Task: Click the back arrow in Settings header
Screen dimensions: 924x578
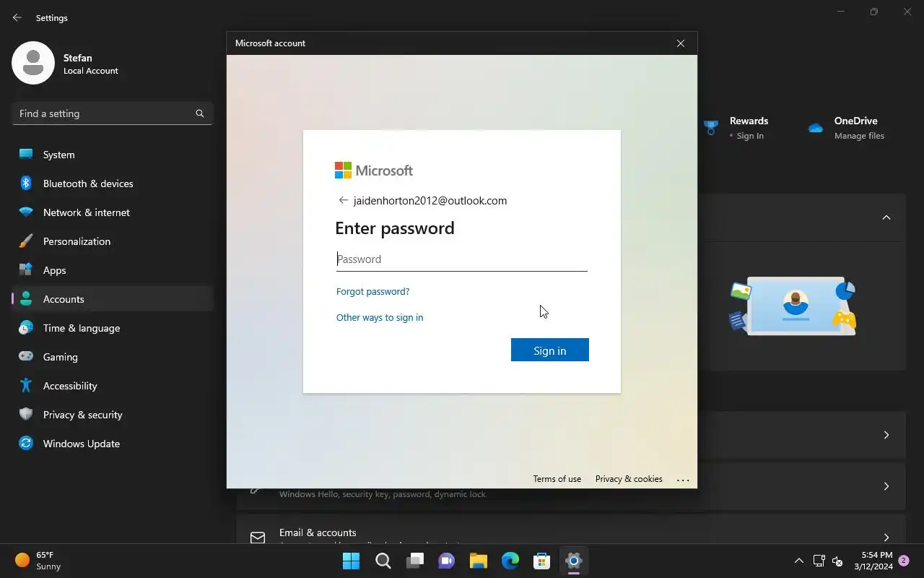Action: click(17, 17)
